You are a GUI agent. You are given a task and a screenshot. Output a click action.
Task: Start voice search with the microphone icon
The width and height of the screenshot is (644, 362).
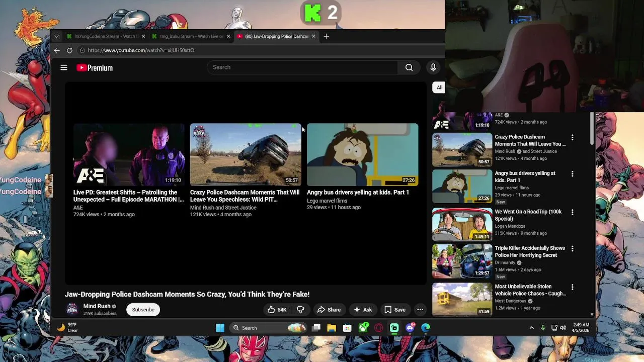(433, 67)
